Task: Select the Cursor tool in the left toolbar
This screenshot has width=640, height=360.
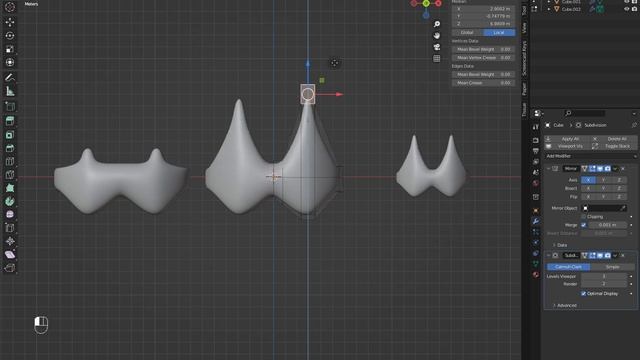Action: 10,7
